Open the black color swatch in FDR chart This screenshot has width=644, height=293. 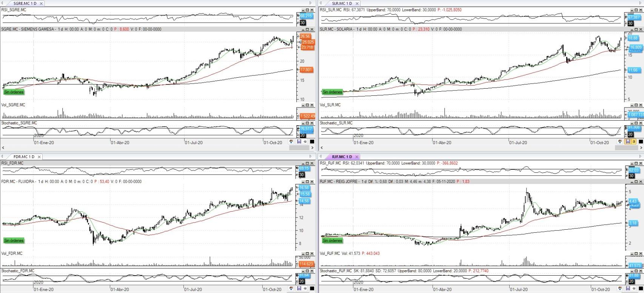pos(312,289)
